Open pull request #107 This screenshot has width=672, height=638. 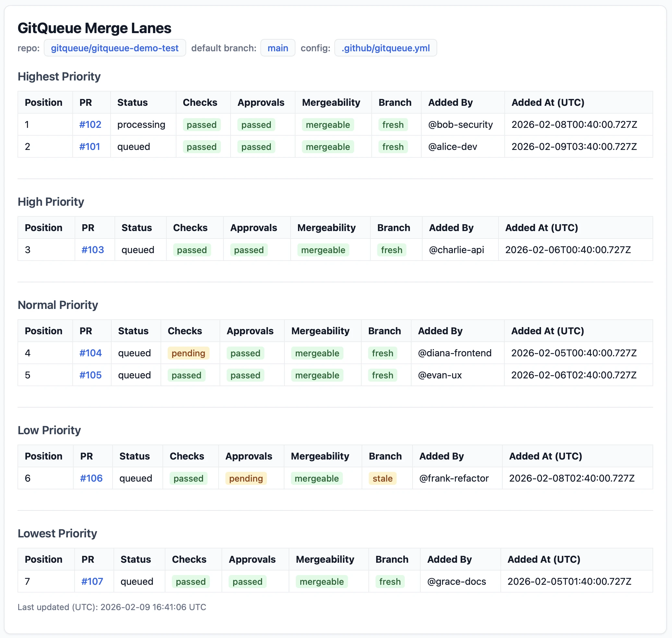92,582
